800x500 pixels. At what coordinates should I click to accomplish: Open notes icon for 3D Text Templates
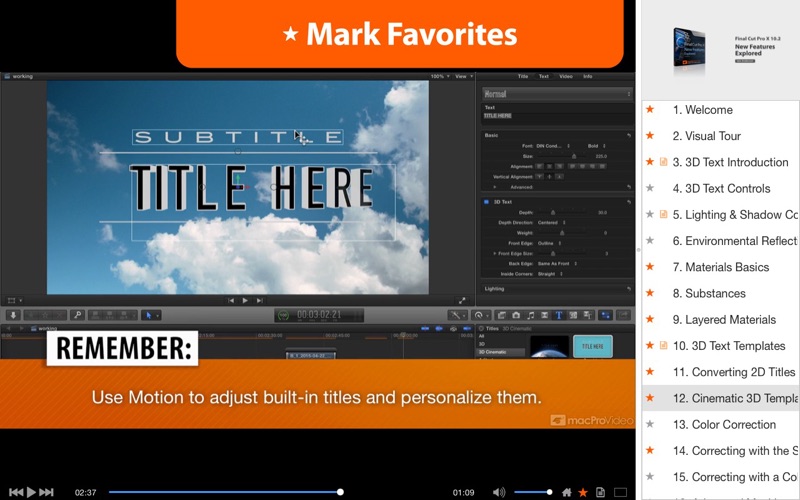pos(663,345)
